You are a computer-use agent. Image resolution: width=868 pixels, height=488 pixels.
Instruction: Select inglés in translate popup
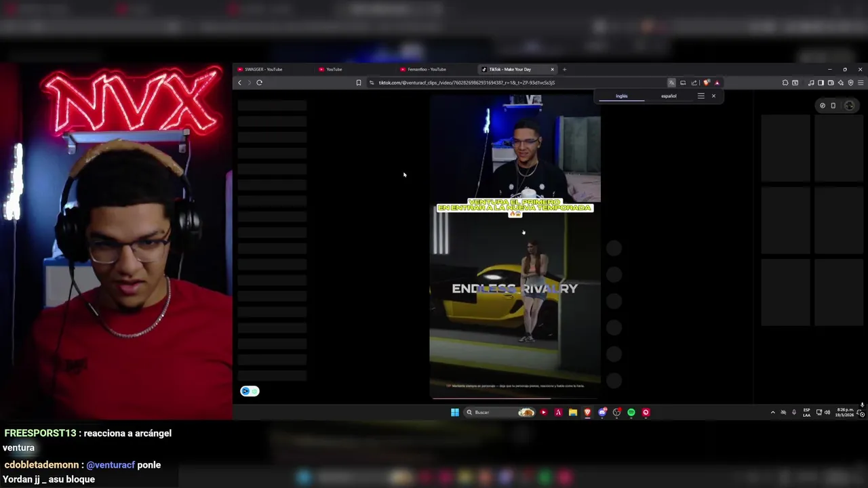click(x=622, y=96)
